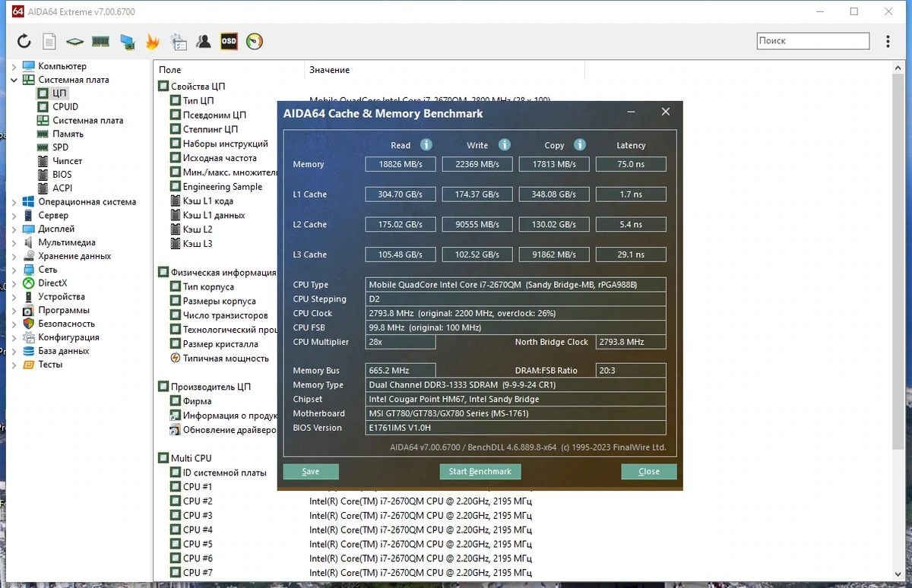Expand the Операционная система node
The width and height of the screenshot is (912, 588).
coord(14,202)
